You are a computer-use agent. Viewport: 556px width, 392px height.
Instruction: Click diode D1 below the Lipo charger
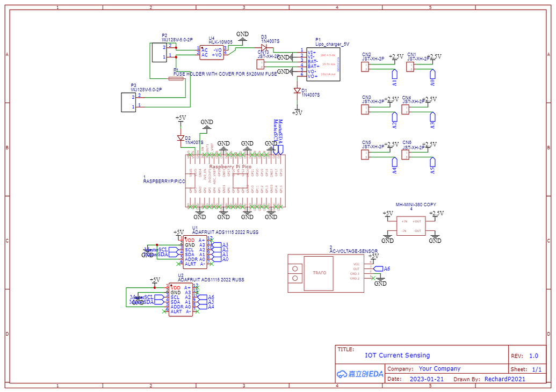point(297,91)
